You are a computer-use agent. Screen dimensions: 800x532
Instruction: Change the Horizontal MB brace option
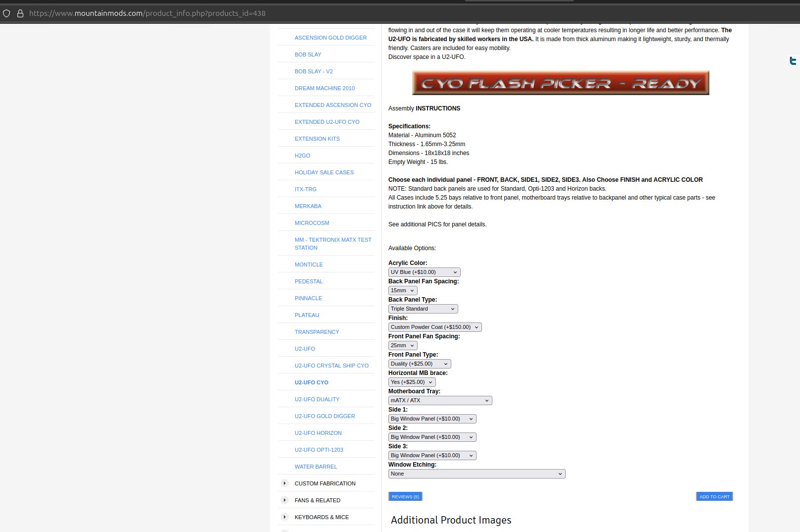pos(412,382)
